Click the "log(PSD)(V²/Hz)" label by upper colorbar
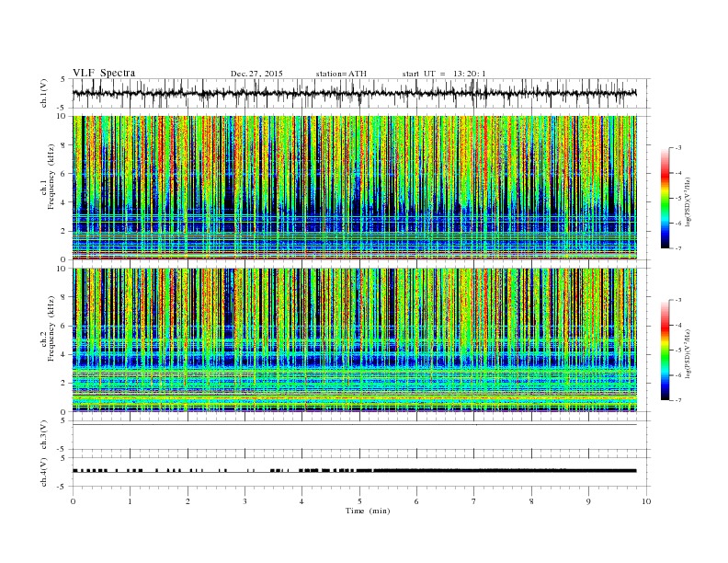This screenshot has width=728, height=563. (x=688, y=201)
